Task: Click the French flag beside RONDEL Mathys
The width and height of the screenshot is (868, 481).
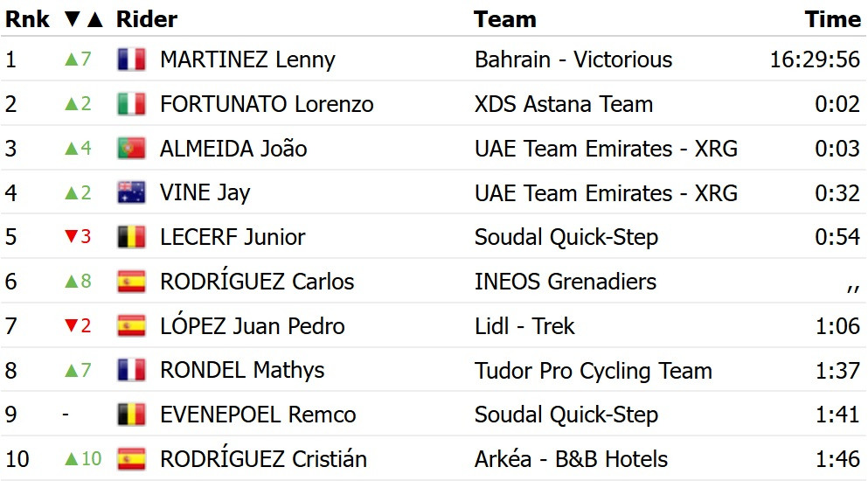Action: tap(131, 371)
